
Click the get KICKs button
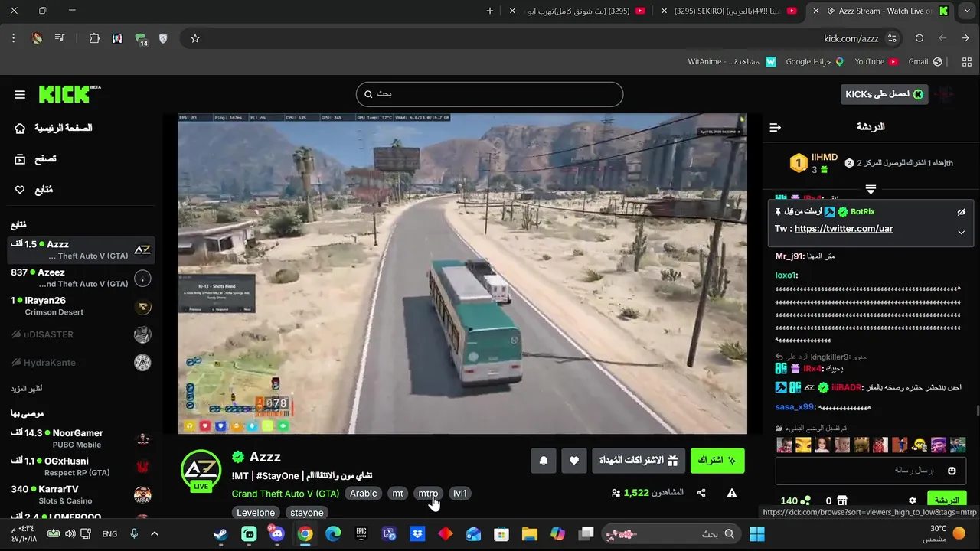(884, 94)
